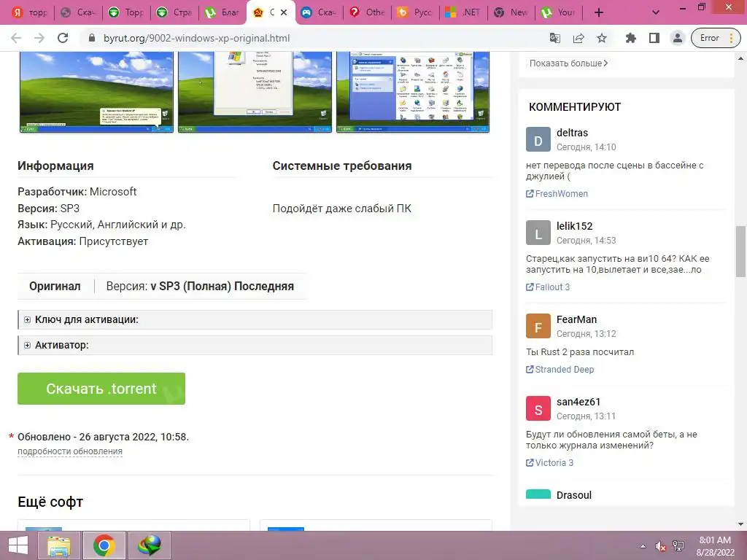The image size is (747, 560).
Task: Expand the Ключ для активации section
Action: [255, 319]
